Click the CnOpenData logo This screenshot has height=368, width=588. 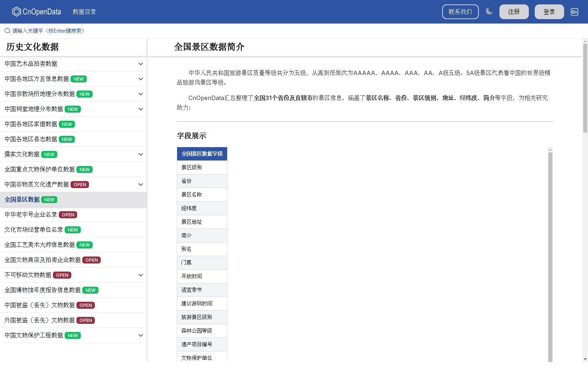[37, 12]
